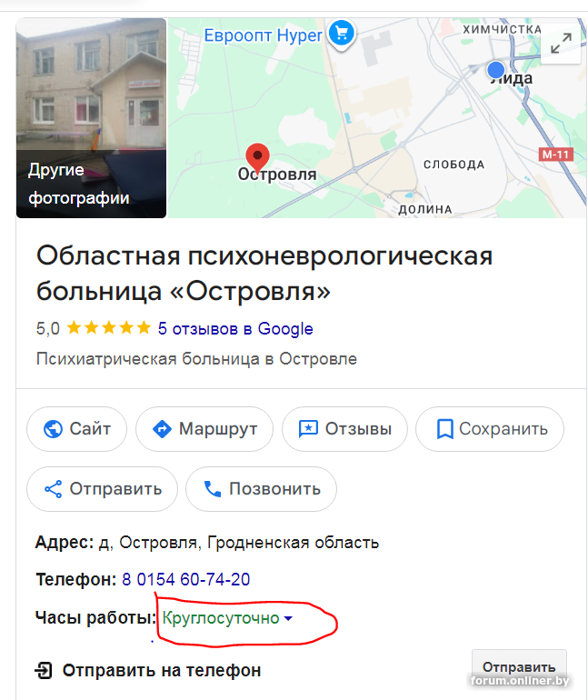588x700 pixels.
Task: Get directions with the Маршрут diamond icon
Action: coord(162,429)
